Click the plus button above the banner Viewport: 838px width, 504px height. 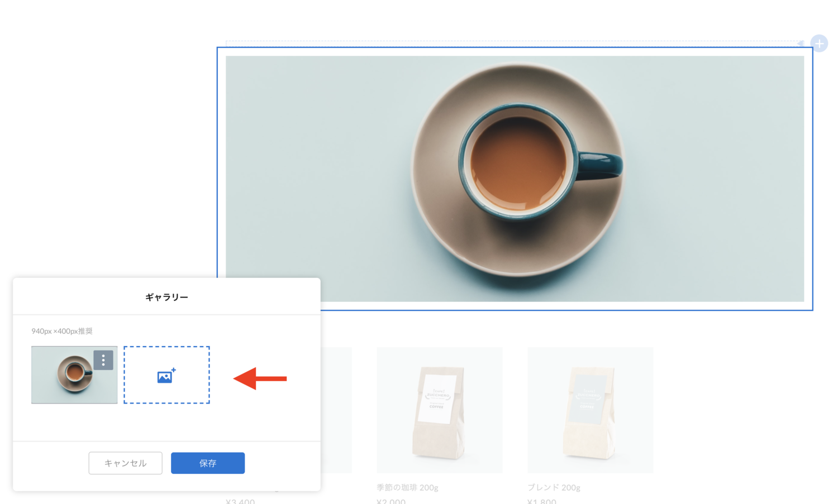pos(819,44)
